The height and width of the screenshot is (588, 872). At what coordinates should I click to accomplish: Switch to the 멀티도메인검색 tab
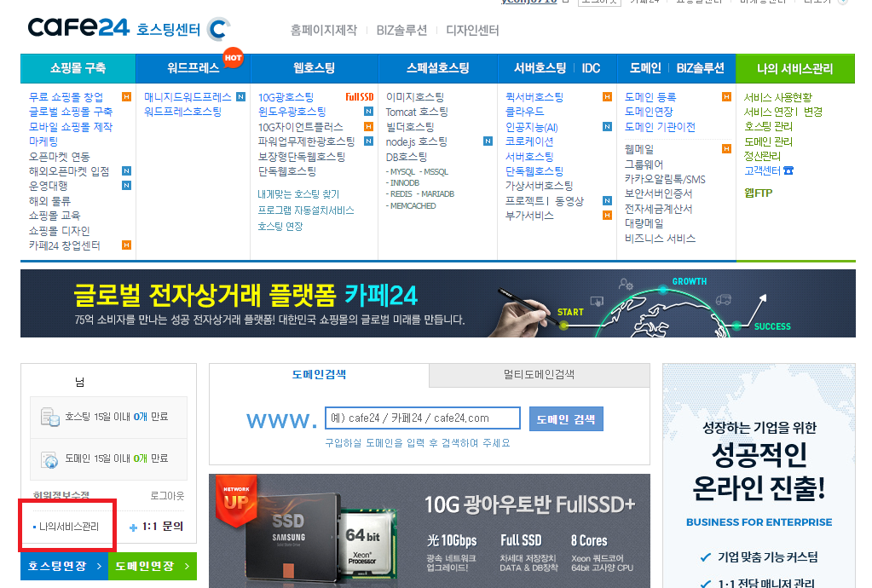pyautogui.click(x=539, y=375)
